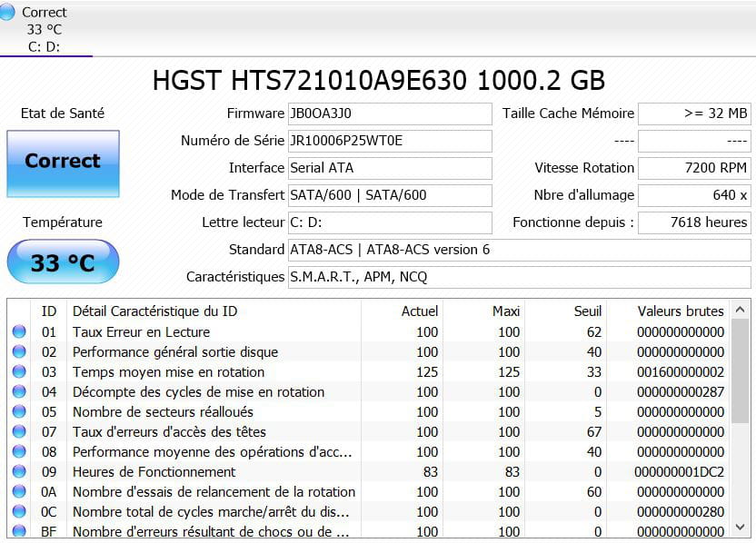The image size is (756, 543).
Task: Click status dot for attribute 04
Action: [19, 391]
